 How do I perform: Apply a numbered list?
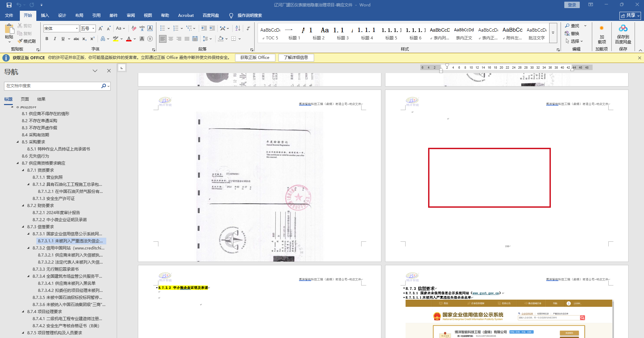pyautogui.click(x=176, y=29)
